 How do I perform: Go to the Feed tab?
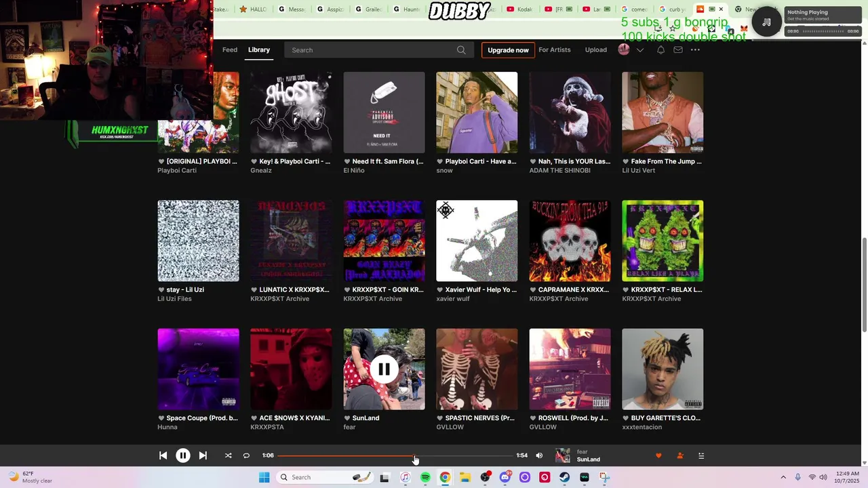230,49
